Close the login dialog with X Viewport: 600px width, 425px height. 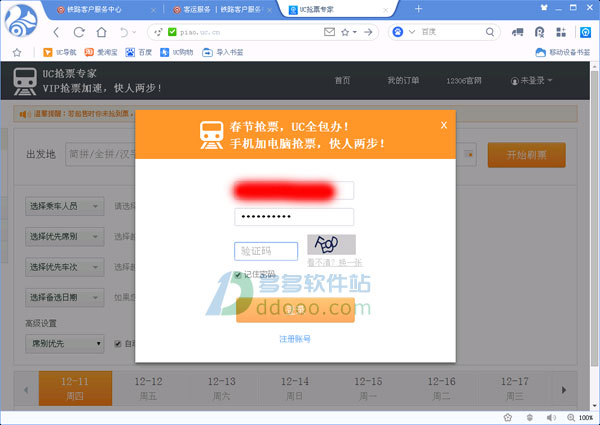tap(444, 125)
